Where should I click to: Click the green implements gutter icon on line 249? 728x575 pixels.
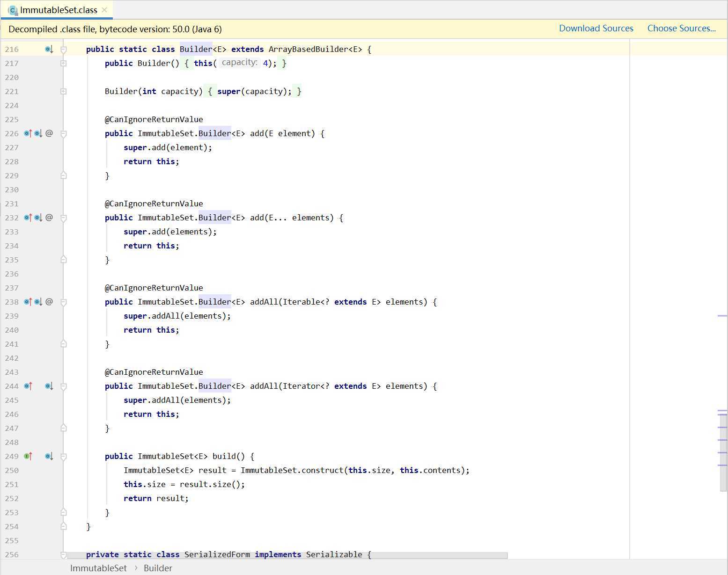point(28,456)
